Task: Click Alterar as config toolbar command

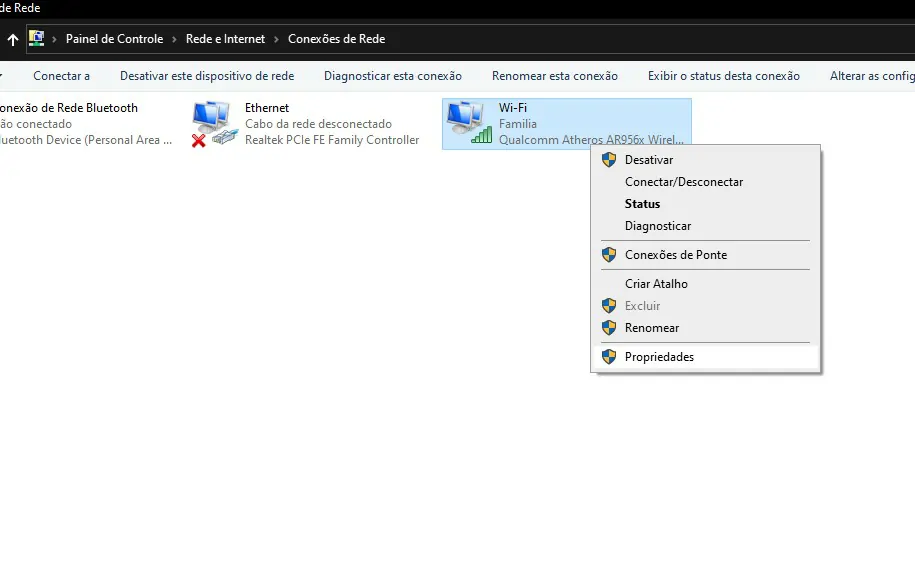Action: tap(872, 76)
